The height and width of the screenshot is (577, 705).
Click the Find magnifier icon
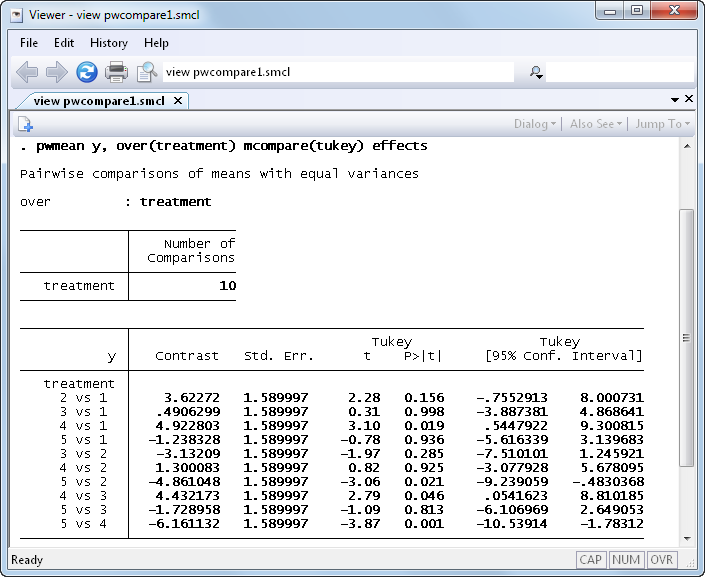147,72
